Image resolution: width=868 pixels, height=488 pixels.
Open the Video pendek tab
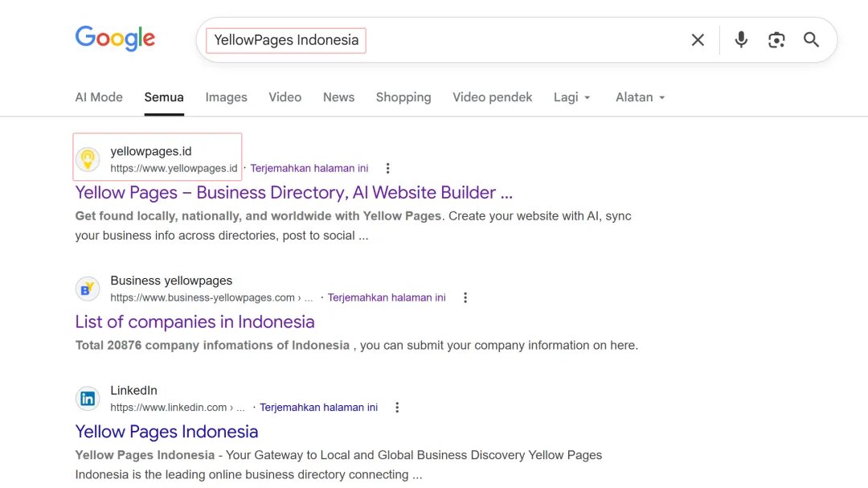pos(492,97)
